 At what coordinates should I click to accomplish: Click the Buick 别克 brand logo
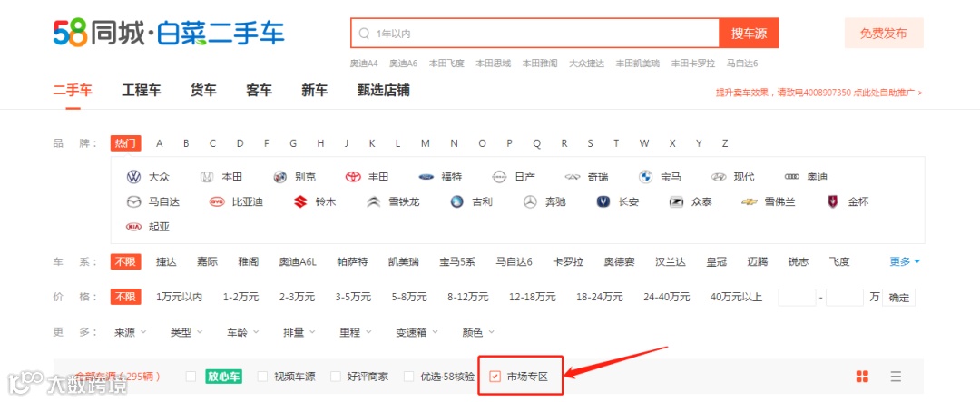(280, 177)
